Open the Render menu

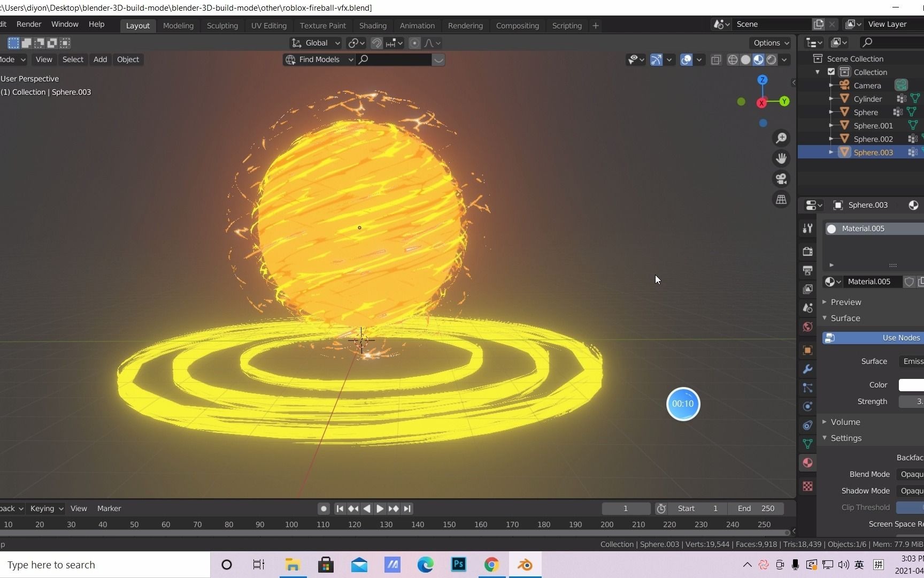(29, 24)
